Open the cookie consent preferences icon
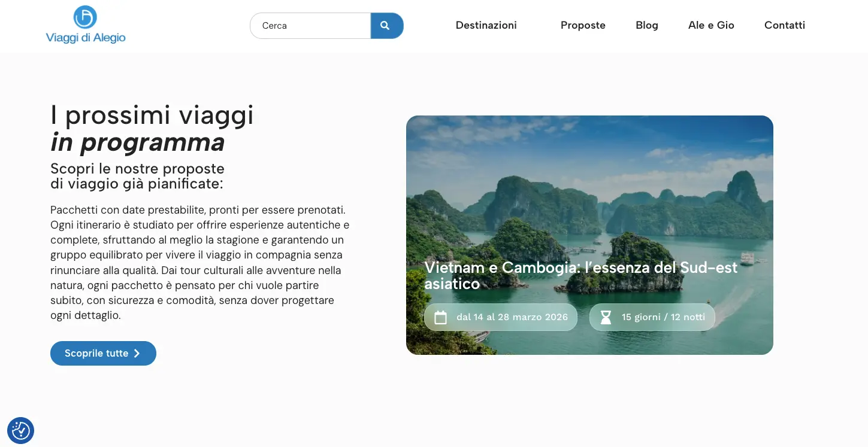Screen dimensions: 868x447 [x=20, y=430]
